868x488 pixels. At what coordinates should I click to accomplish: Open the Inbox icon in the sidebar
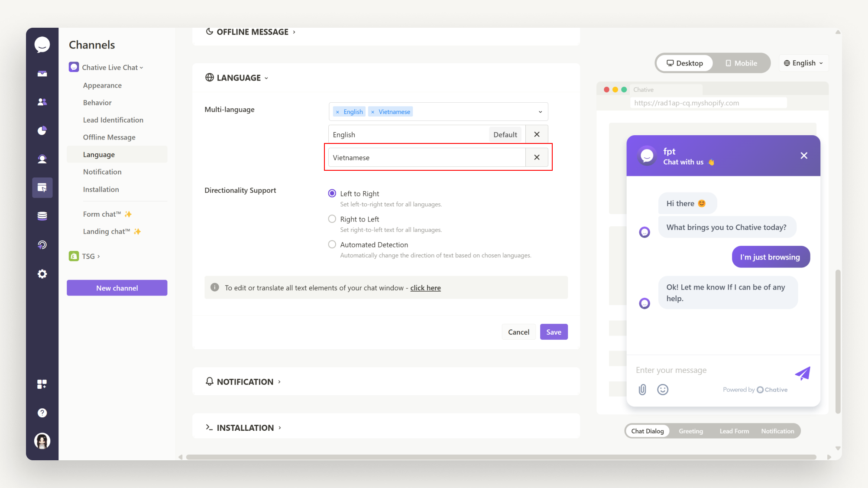pyautogui.click(x=42, y=73)
